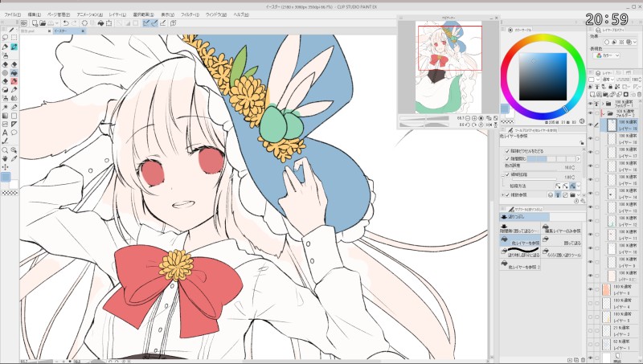Click the Undo arrow in the command bar
Screen dimensions: 643x364
coord(66,23)
